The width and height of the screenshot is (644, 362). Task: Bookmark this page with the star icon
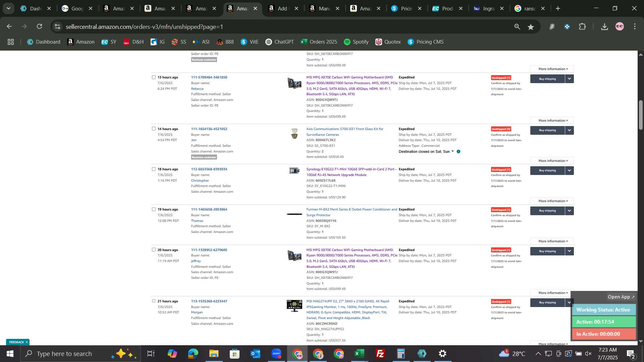click(x=531, y=27)
